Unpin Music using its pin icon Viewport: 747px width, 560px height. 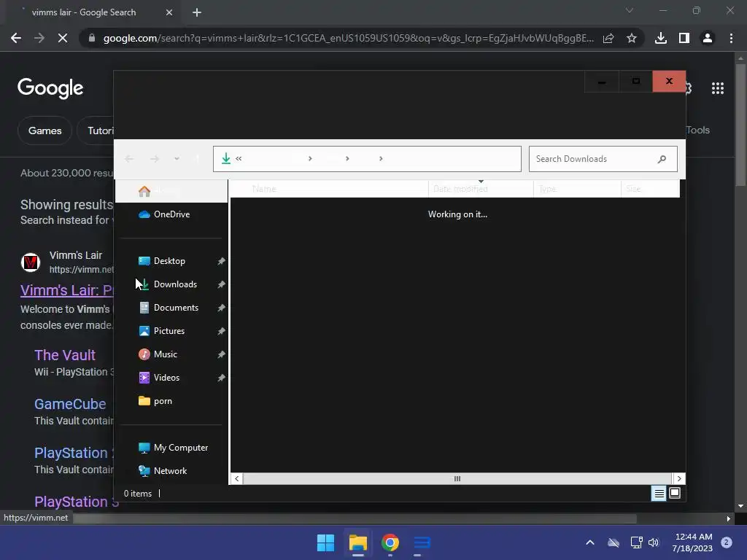[221, 354]
